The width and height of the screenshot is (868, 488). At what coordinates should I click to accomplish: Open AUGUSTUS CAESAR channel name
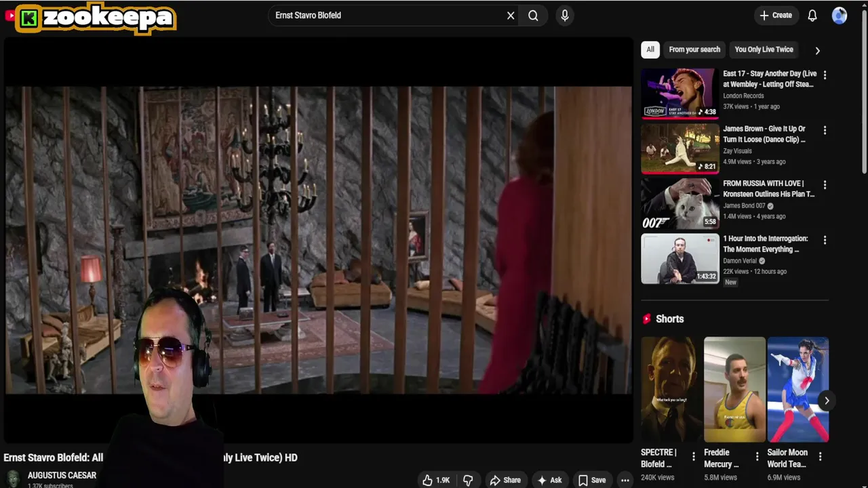(x=62, y=476)
